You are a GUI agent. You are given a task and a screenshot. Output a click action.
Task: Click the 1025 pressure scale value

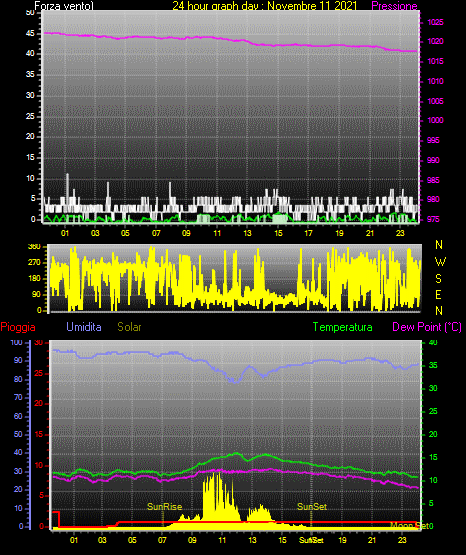[x=435, y=22]
